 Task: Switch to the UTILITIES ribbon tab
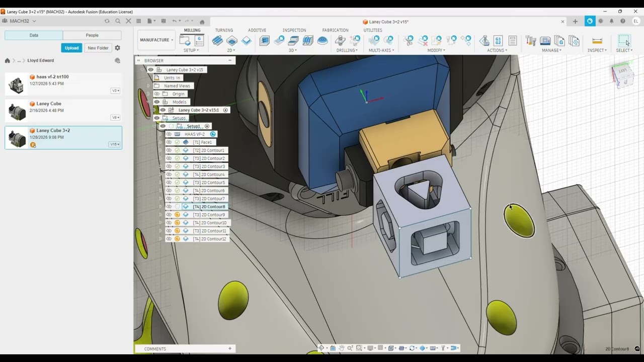373,30
